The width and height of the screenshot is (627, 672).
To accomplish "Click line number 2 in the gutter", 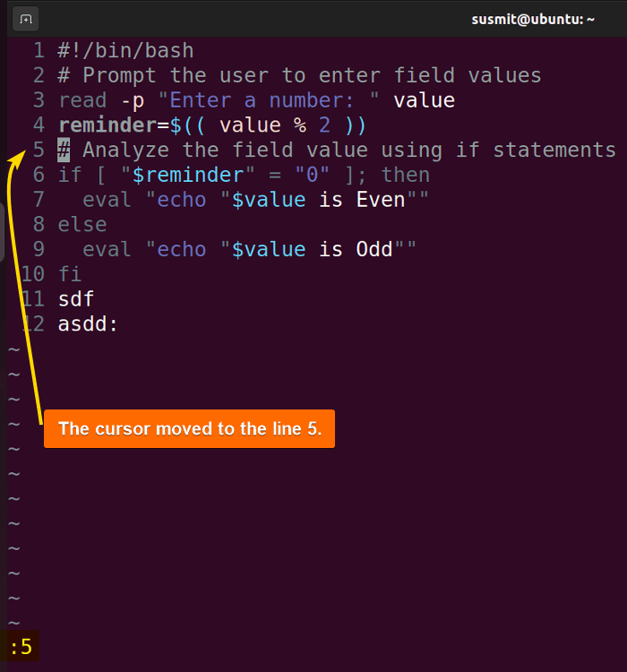I will pyautogui.click(x=39, y=75).
